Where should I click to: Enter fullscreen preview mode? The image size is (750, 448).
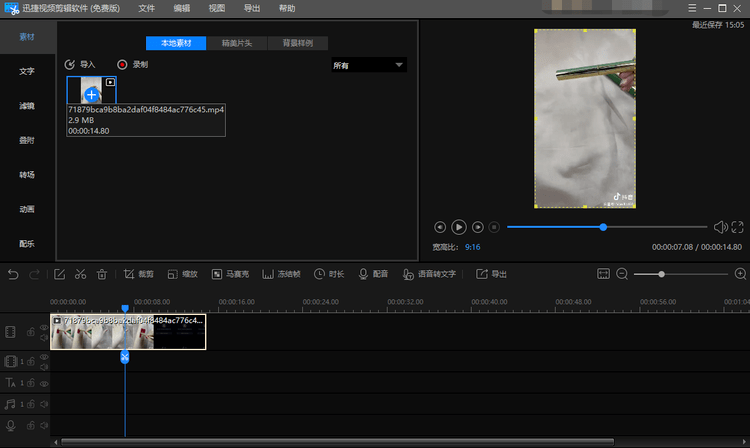[738, 227]
